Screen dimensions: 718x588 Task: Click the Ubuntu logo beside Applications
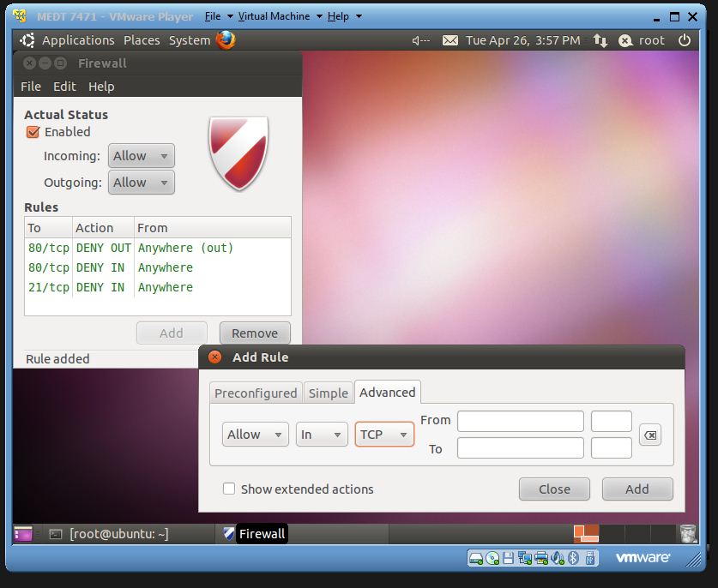(27, 40)
